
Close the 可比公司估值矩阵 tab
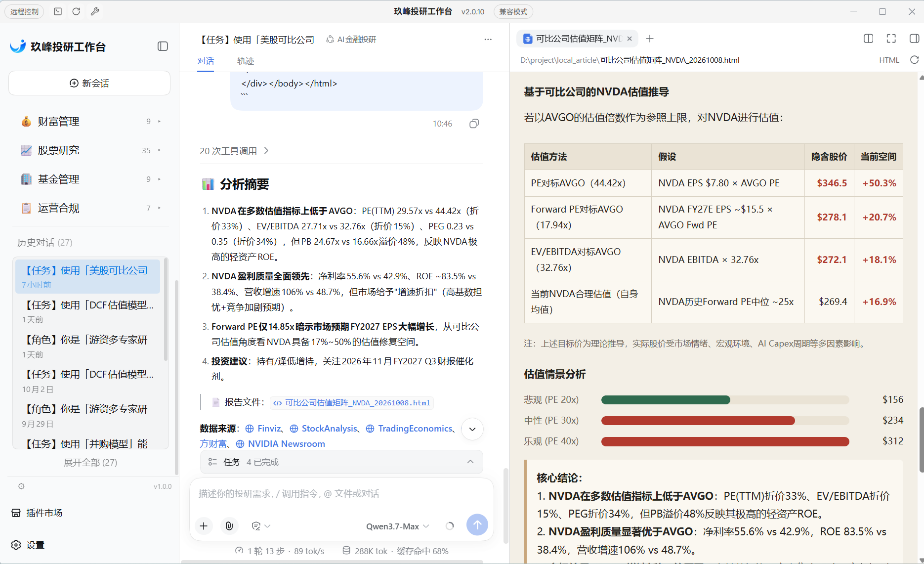tap(630, 39)
